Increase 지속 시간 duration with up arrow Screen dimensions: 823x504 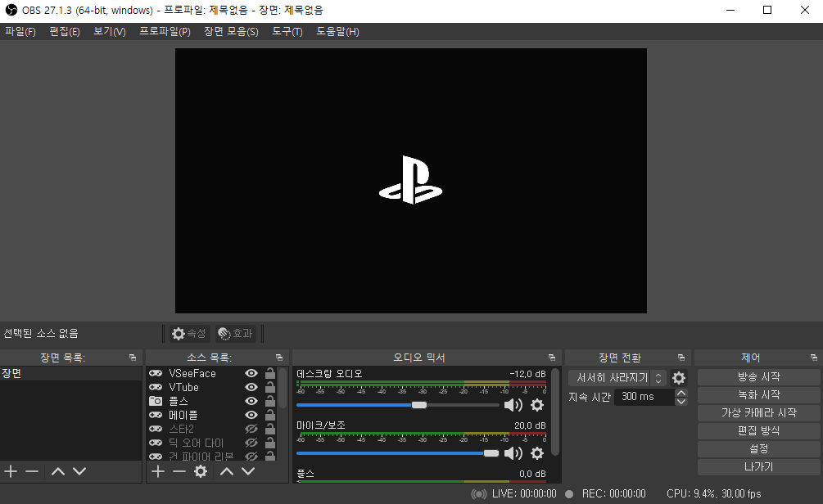[681, 393]
